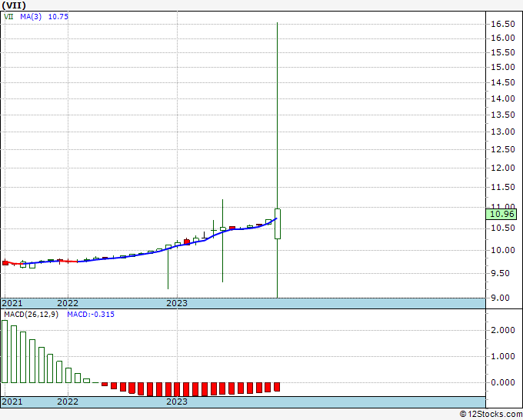The width and height of the screenshot is (523, 420).
Task: Click the VII ticker legend label
Action: pos(8,16)
